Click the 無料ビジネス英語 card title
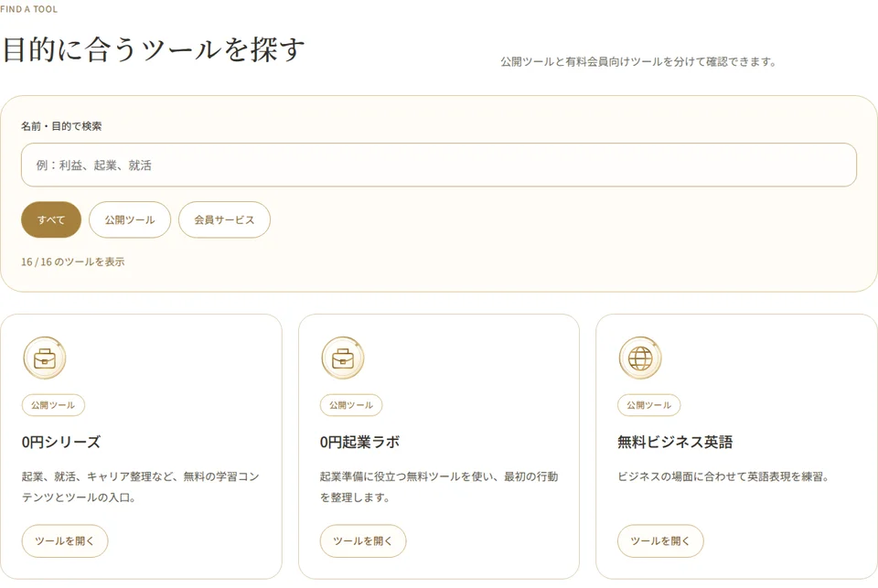Screen dimensions: 878x588 (675, 442)
